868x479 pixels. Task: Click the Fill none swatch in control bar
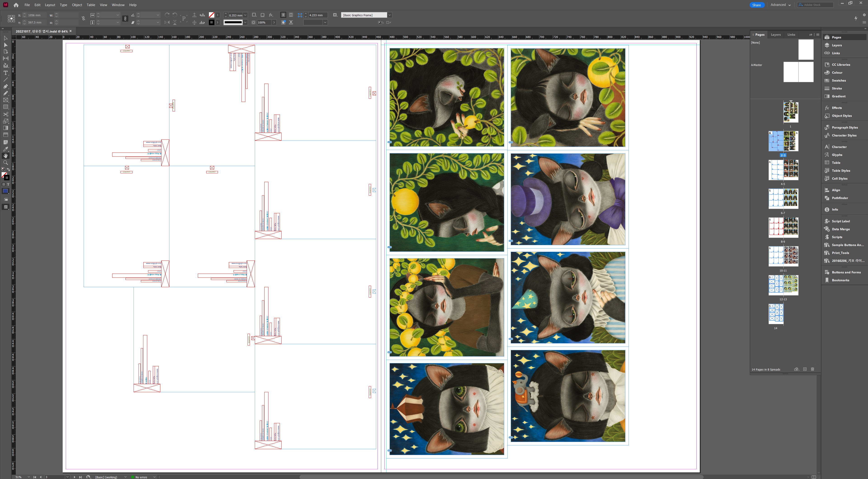[x=211, y=15]
